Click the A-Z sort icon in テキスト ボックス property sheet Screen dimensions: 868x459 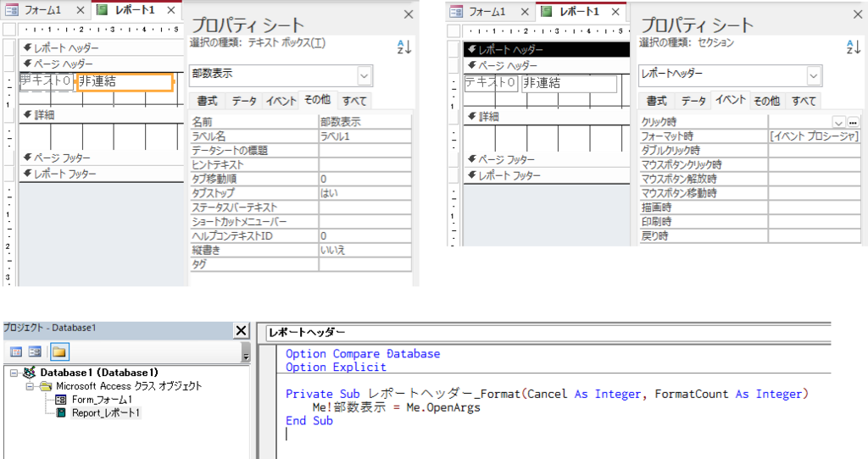pyautogui.click(x=403, y=47)
